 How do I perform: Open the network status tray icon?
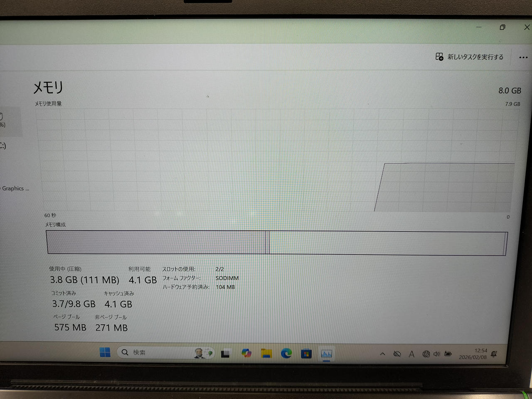426,354
